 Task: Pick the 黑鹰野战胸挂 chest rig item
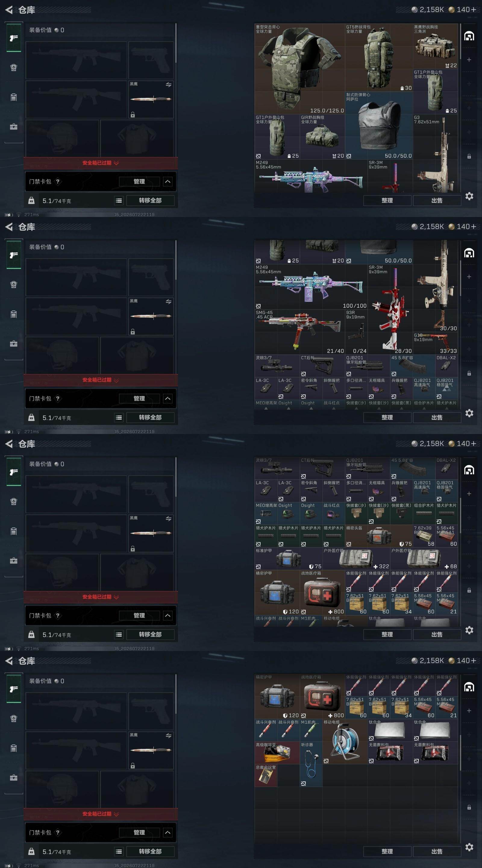(x=435, y=46)
